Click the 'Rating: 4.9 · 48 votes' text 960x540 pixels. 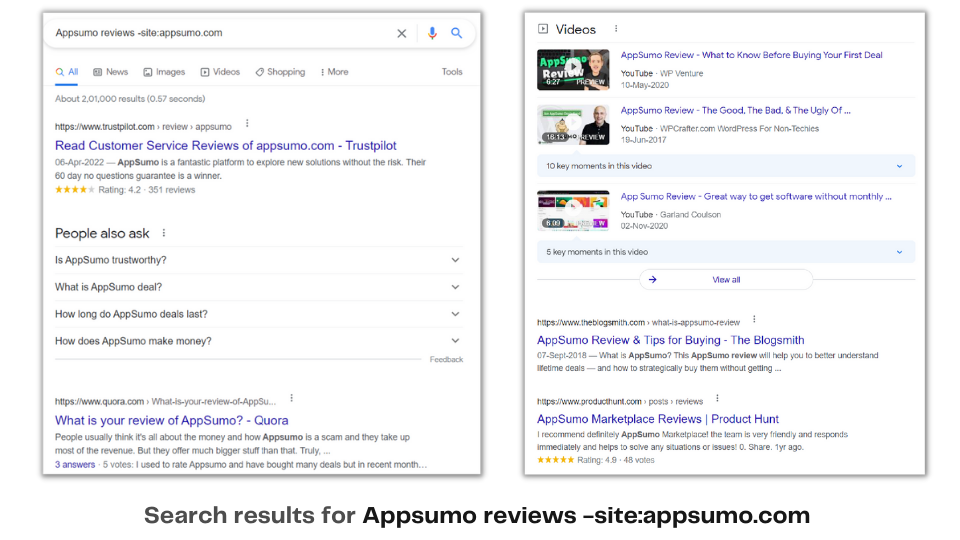(615, 460)
